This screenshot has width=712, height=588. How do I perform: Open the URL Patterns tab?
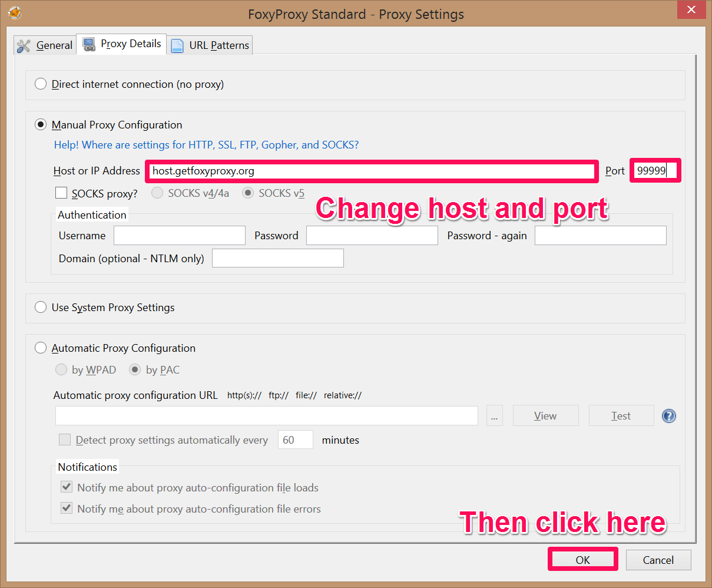pyautogui.click(x=211, y=45)
